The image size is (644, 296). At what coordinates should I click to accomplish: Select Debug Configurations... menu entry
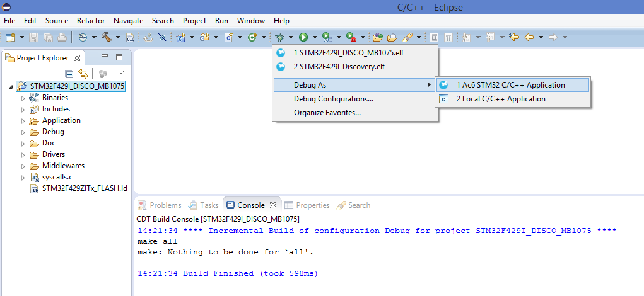[x=355, y=99]
